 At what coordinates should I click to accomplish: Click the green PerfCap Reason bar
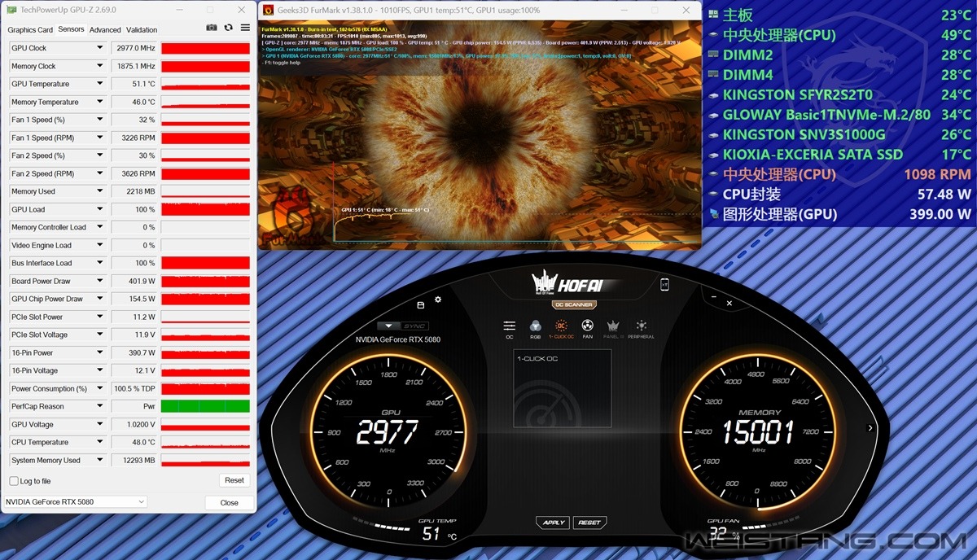click(205, 406)
